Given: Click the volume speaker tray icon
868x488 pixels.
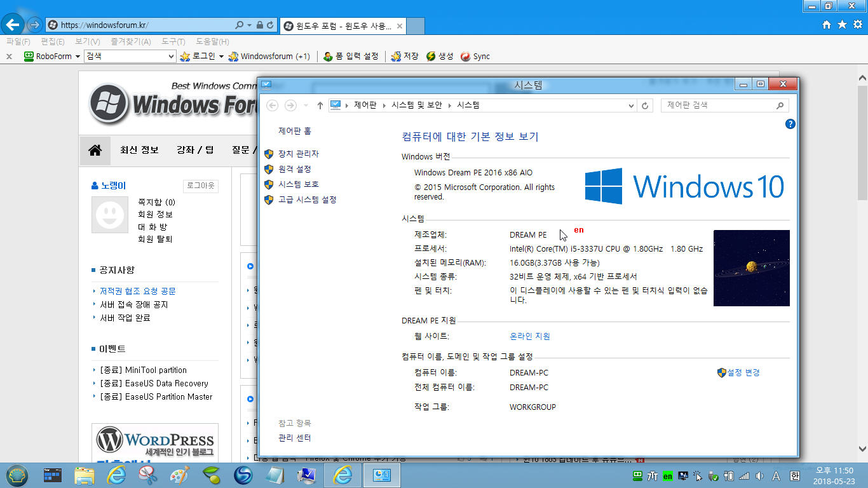Looking at the screenshot, I should click(759, 476).
